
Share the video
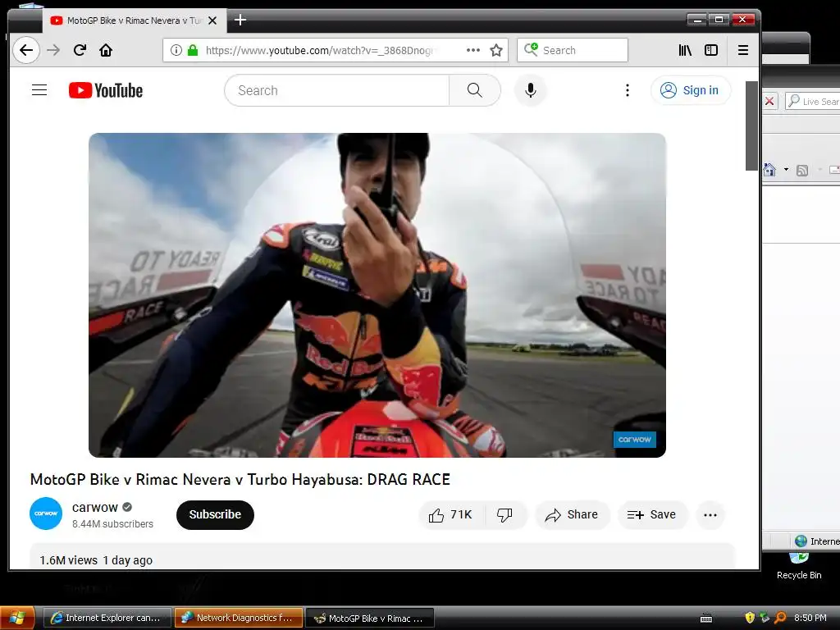(572, 515)
